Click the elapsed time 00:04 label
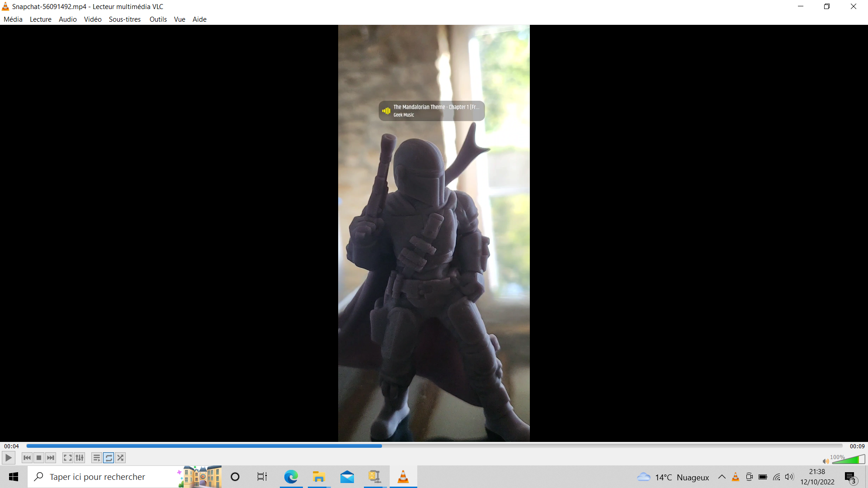Image resolution: width=868 pixels, height=488 pixels. tap(11, 446)
